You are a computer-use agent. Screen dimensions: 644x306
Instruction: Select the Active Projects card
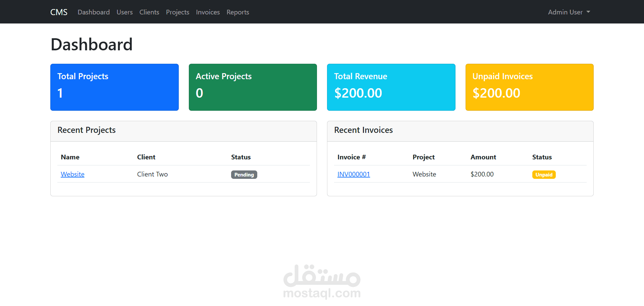tap(253, 87)
